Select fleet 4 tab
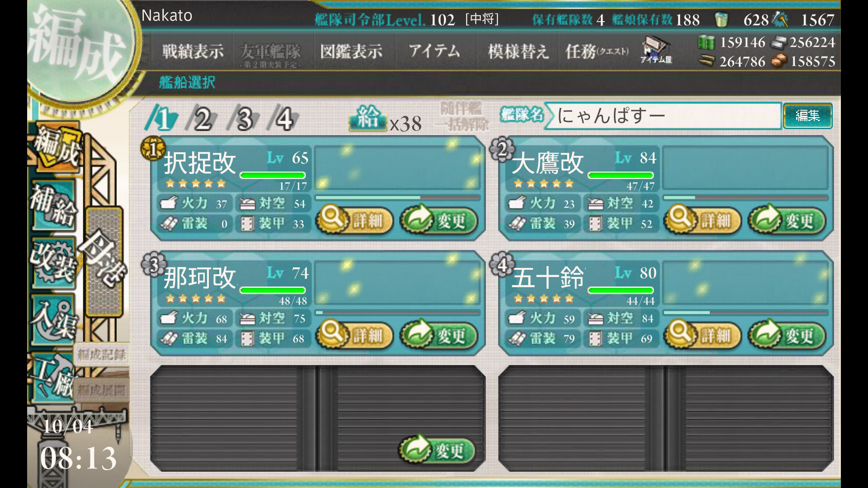The width and height of the screenshot is (868, 488). pyautogui.click(x=284, y=119)
